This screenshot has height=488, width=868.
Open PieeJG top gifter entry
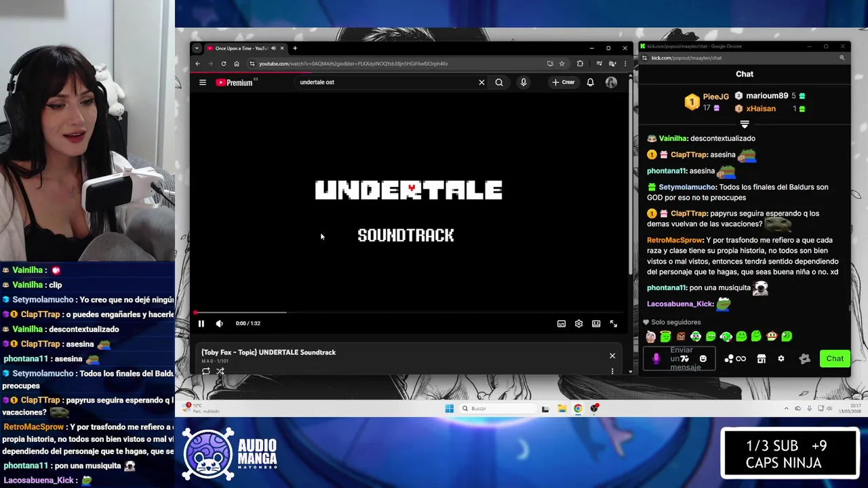coord(706,102)
